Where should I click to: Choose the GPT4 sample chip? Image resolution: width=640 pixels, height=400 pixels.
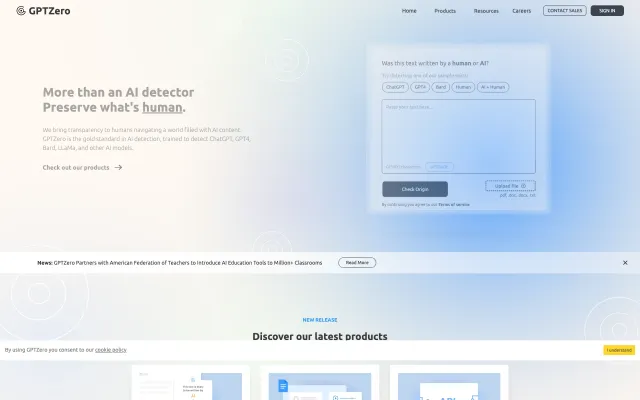click(420, 87)
